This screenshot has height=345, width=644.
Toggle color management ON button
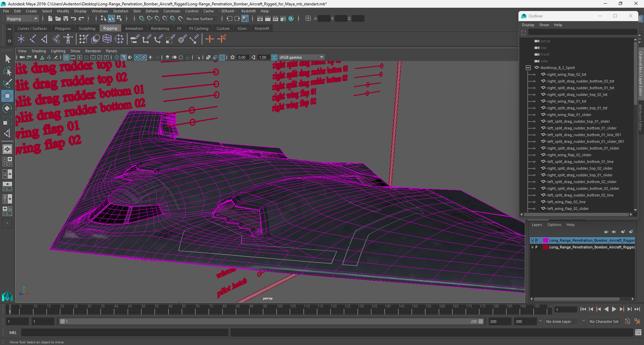pos(274,57)
